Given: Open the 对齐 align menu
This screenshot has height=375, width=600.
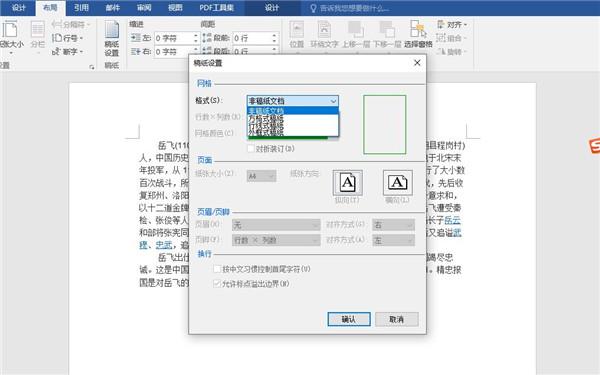Looking at the screenshot, I should (x=452, y=24).
